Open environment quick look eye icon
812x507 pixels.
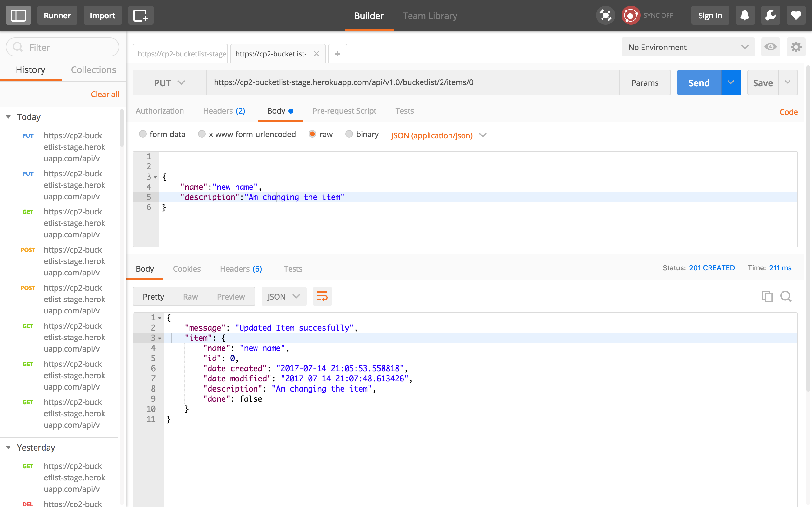click(770, 47)
